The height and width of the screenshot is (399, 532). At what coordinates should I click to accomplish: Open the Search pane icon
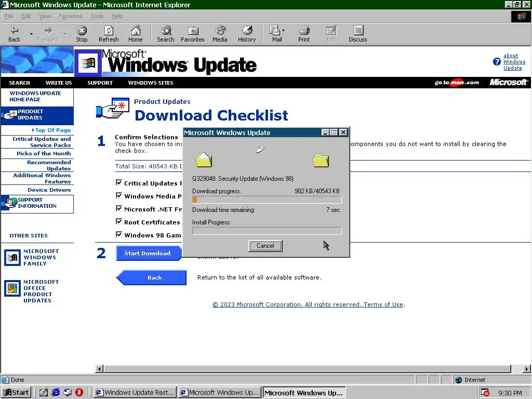point(166,31)
